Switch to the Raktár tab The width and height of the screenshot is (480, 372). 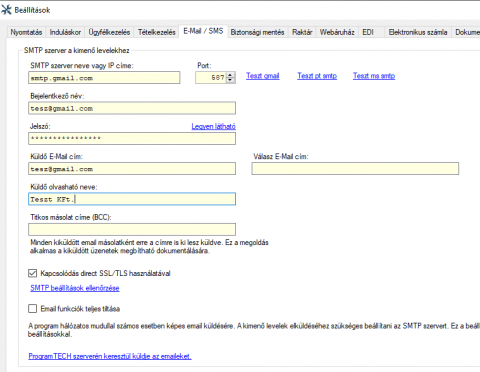click(302, 32)
